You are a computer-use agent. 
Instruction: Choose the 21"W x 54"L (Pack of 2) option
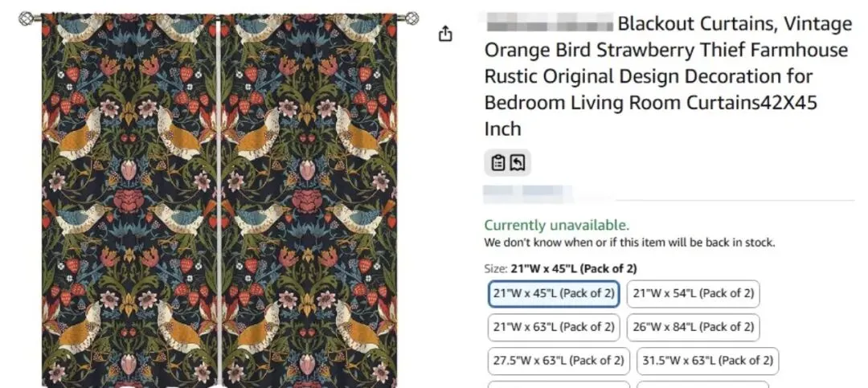(693, 293)
